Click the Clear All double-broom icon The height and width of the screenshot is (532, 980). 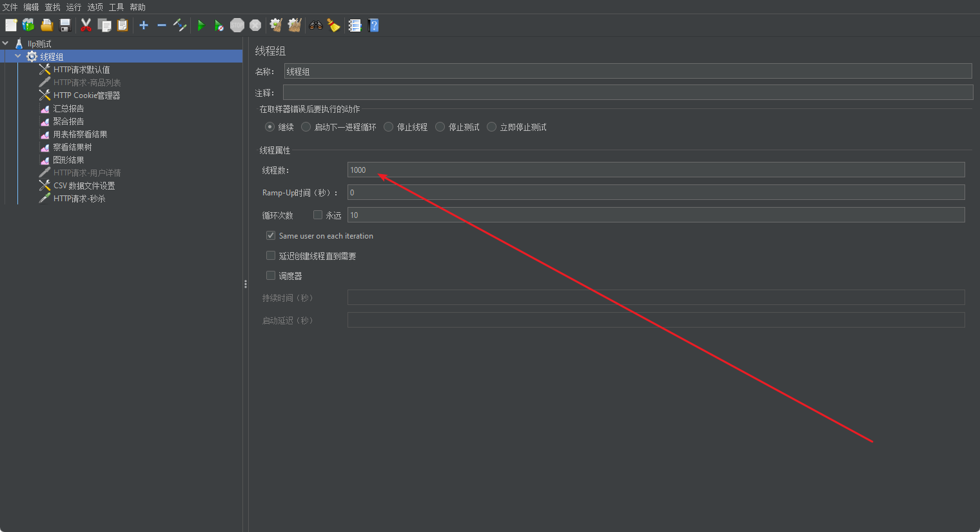[x=295, y=25]
